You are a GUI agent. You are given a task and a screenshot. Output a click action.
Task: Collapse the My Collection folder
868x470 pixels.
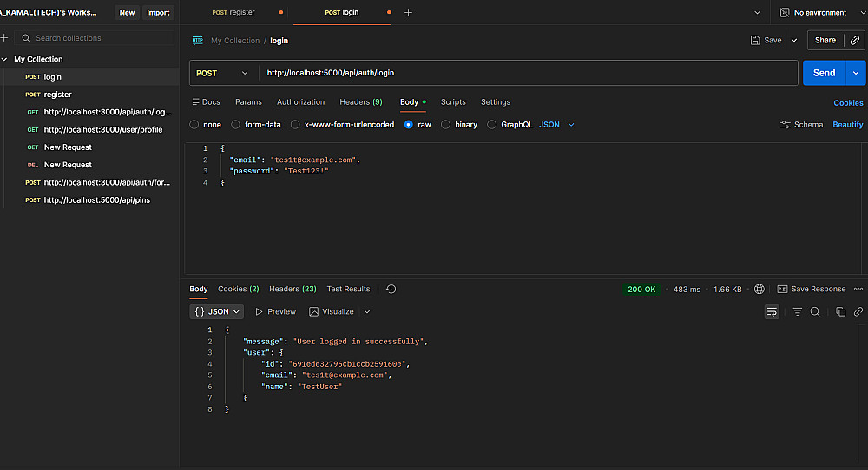(x=5, y=59)
